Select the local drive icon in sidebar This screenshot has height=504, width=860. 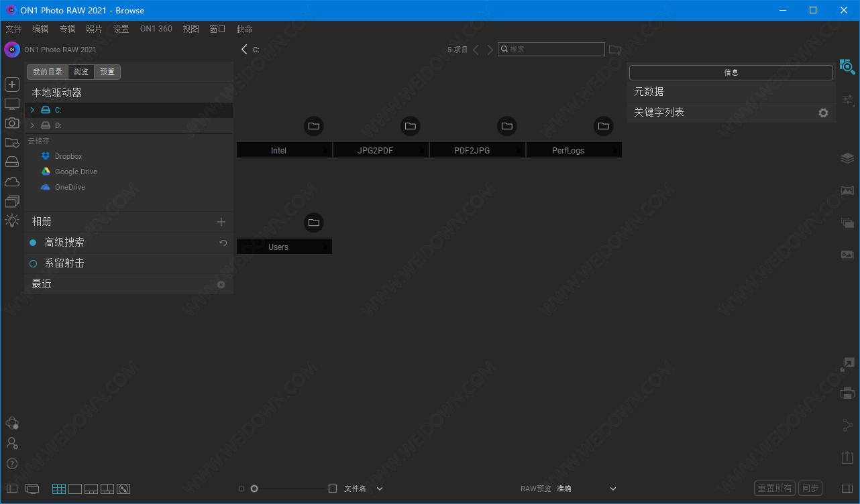point(12,162)
